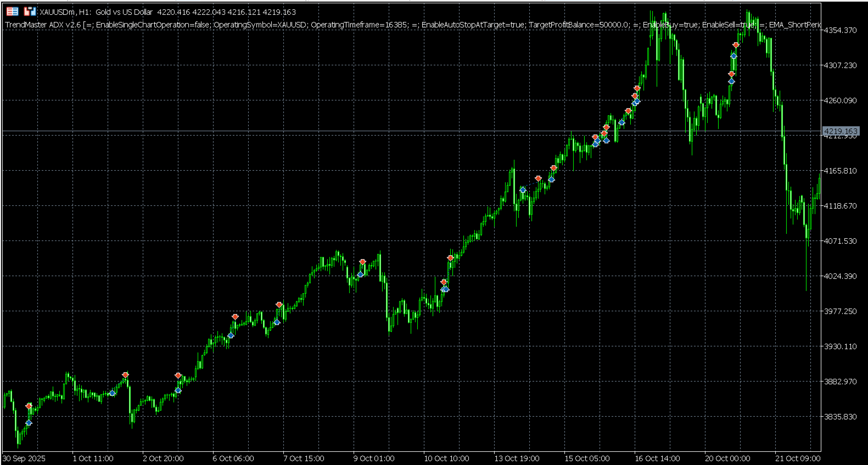
Task: Click the 4071.530 price scale label
Action: (x=840, y=241)
